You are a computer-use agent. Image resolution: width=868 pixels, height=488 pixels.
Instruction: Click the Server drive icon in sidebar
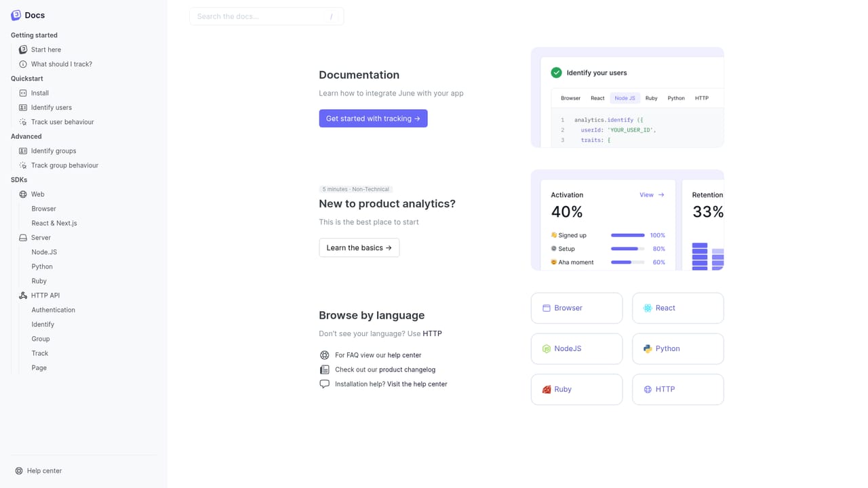[23, 237]
